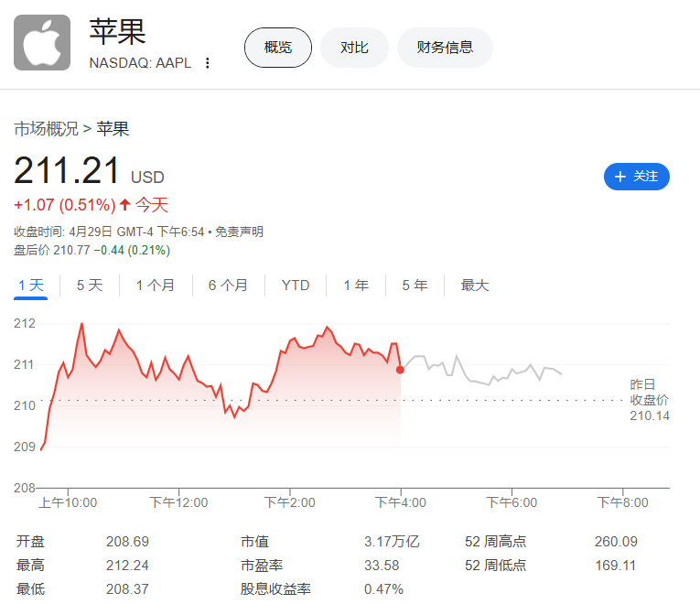Click the + 关注 follow button
This screenshot has width=700, height=604.
coord(637,177)
